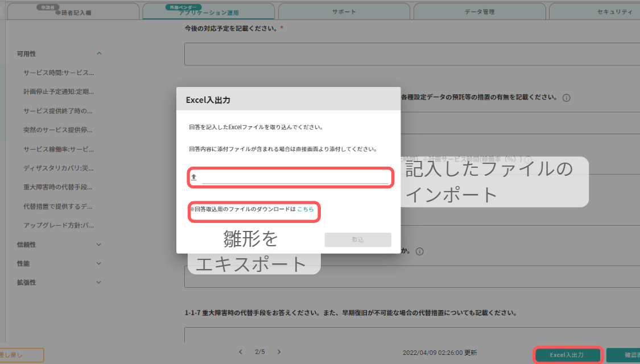Image resolution: width=640 pixels, height=364 pixels.
Task: Expand the 拡張性 section
Action: click(98, 282)
